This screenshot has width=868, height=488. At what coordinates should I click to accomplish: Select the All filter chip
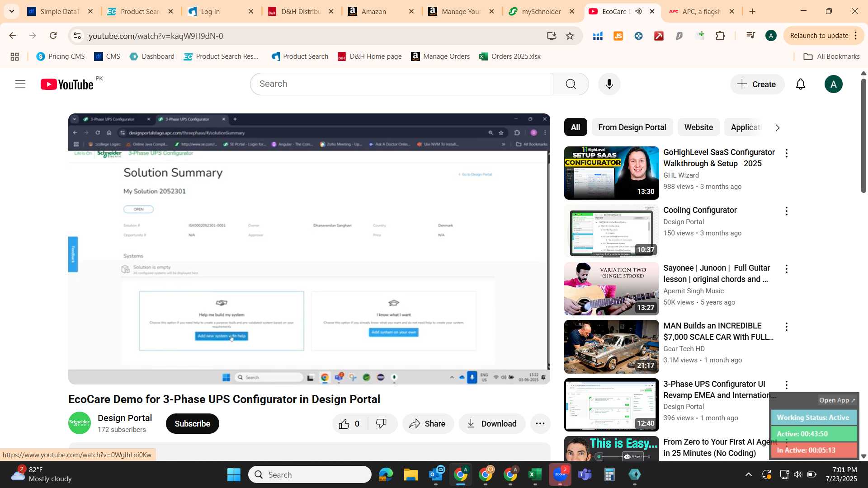[576, 127]
